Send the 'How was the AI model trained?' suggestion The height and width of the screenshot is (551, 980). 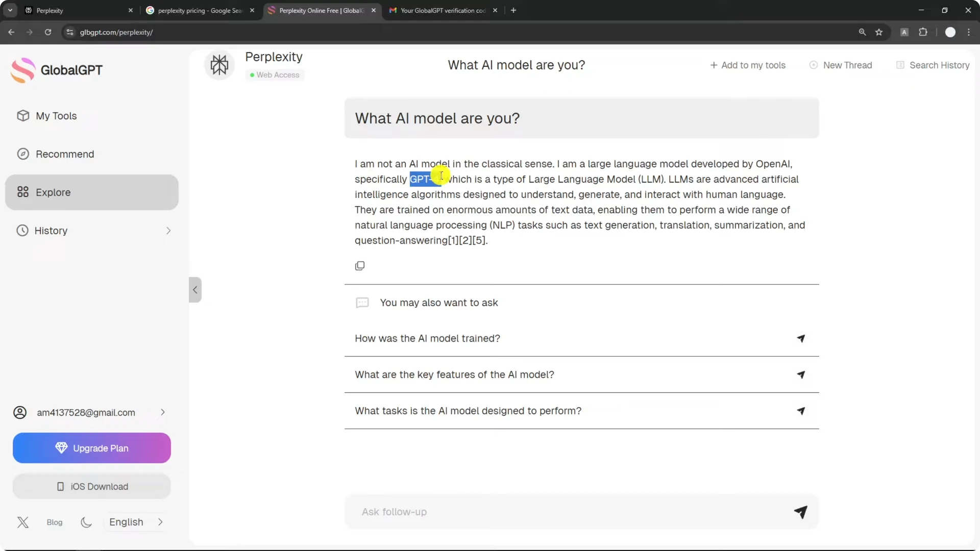tap(800, 338)
